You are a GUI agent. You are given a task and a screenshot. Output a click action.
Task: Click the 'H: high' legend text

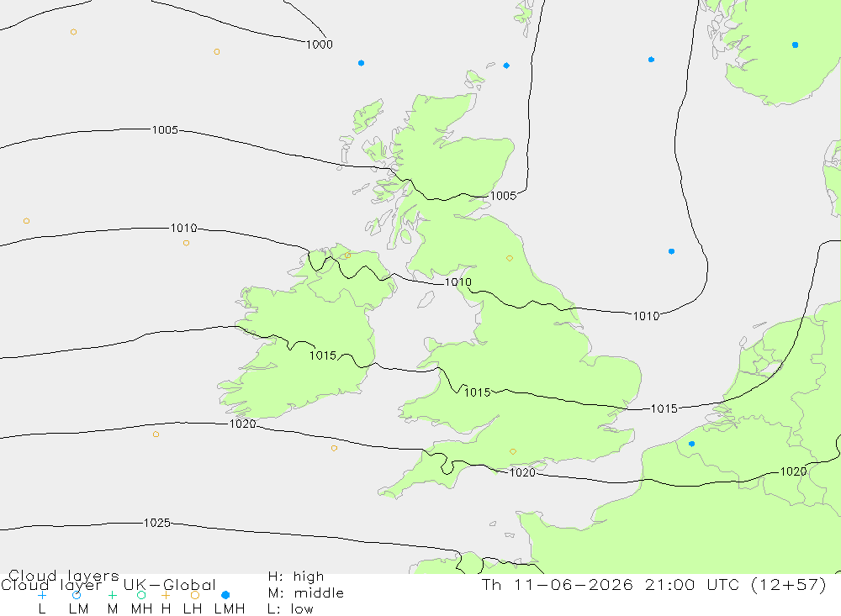pos(296,577)
